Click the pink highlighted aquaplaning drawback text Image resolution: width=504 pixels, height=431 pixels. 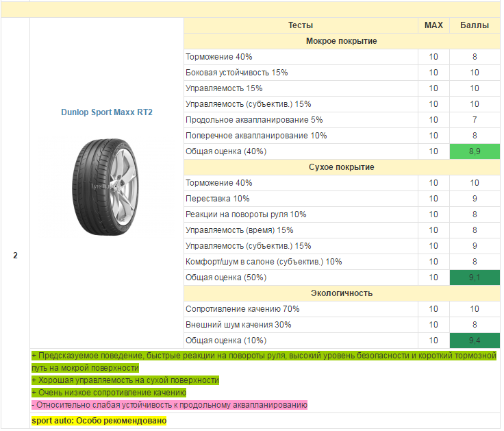[x=169, y=405]
